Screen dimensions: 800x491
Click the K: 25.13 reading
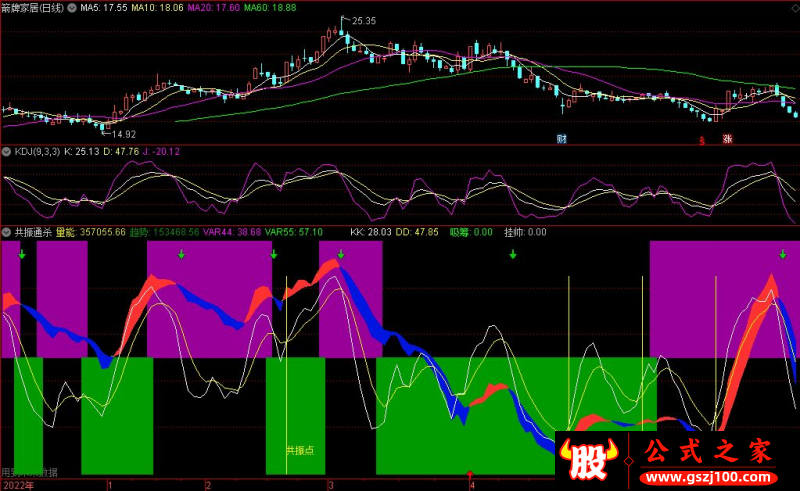(82, 152)
